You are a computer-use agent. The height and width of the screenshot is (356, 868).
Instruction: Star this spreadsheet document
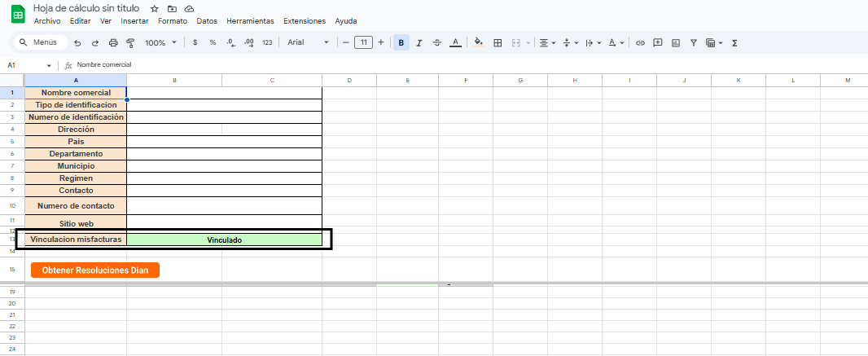(x=155, y=8)
